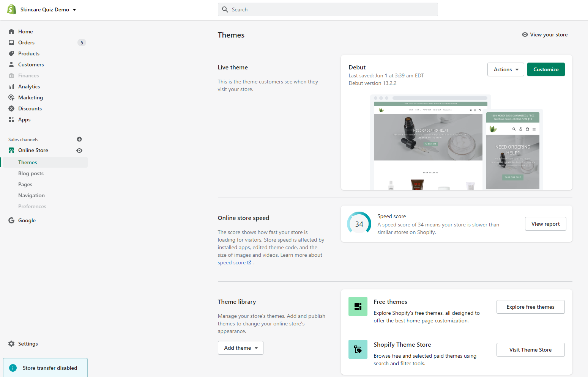Open Pages under Online Store
Screen dimensions: 588x377
[x=25, y=184]
